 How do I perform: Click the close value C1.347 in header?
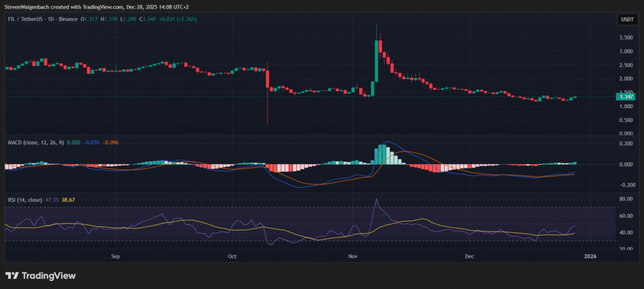148,19
